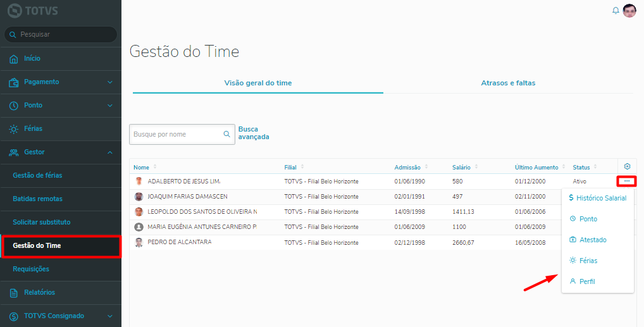Click name JOAQUIM FARIAS DAMASCEN

click(187, 196)
